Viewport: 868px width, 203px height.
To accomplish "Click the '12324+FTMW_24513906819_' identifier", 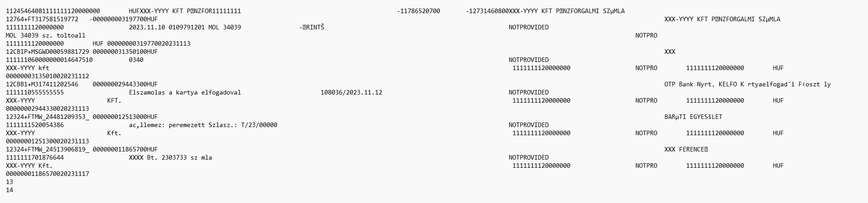I will (47, 149).
